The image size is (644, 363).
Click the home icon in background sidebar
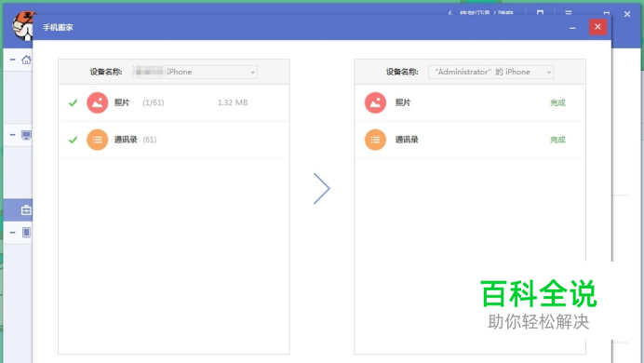(26, 60)
